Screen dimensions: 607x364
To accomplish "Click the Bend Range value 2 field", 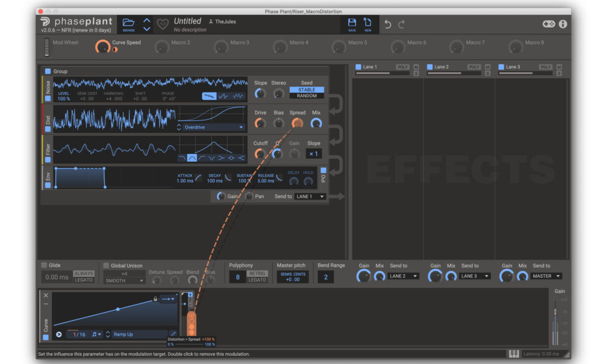I will coord(325,277).
